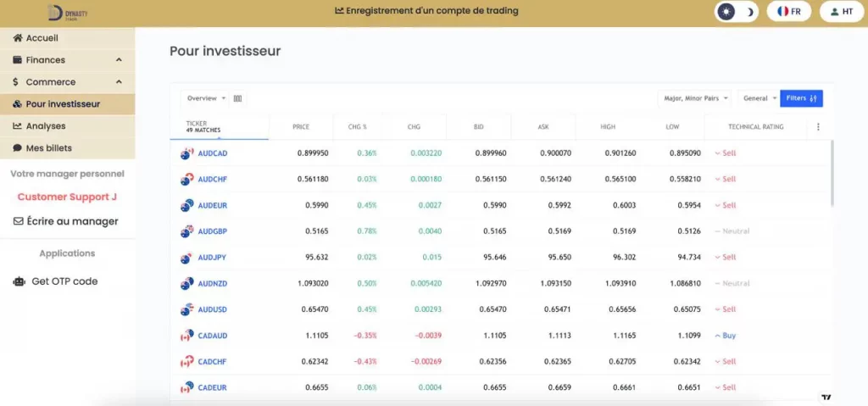Image resolution: width=868 pixels, height=406 pixels.
Task: Open the HT user account menu
Action: tap(842, 12)
